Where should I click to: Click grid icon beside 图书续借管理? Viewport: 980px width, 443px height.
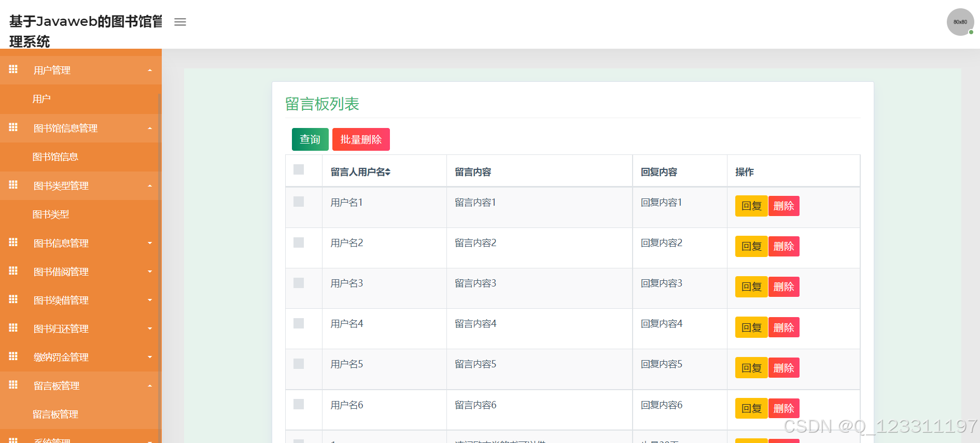(x=13, y=299)
